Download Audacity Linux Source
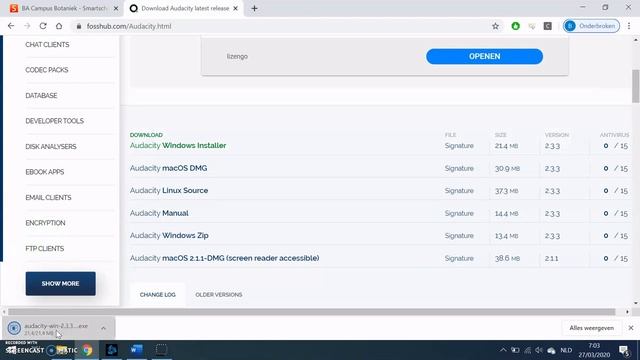The height and width of the screenshot is (360, 640). (169, 191)
